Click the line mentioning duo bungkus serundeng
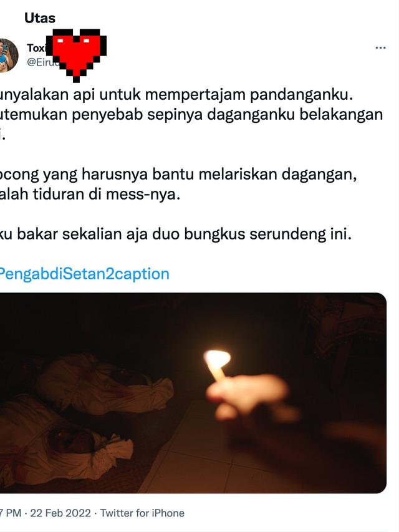 (x=176, y=234)
